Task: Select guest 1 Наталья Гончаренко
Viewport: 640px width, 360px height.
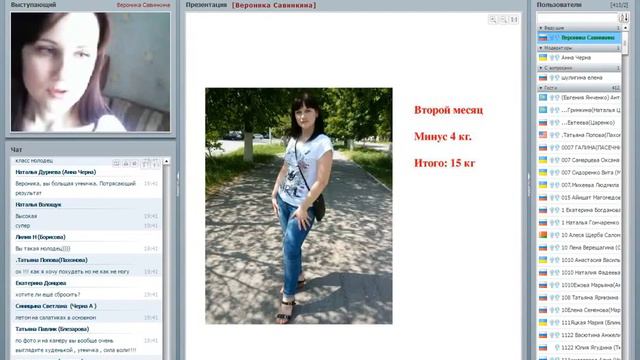Action: click(579, 223)
